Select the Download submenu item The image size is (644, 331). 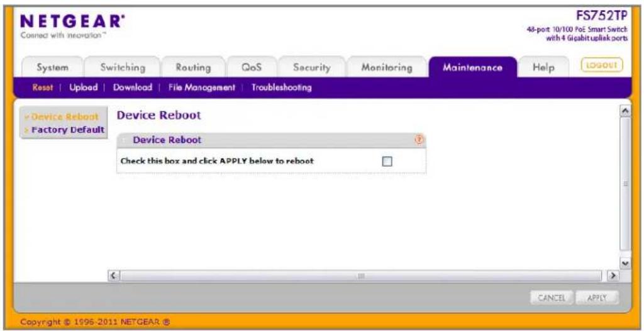133,87
